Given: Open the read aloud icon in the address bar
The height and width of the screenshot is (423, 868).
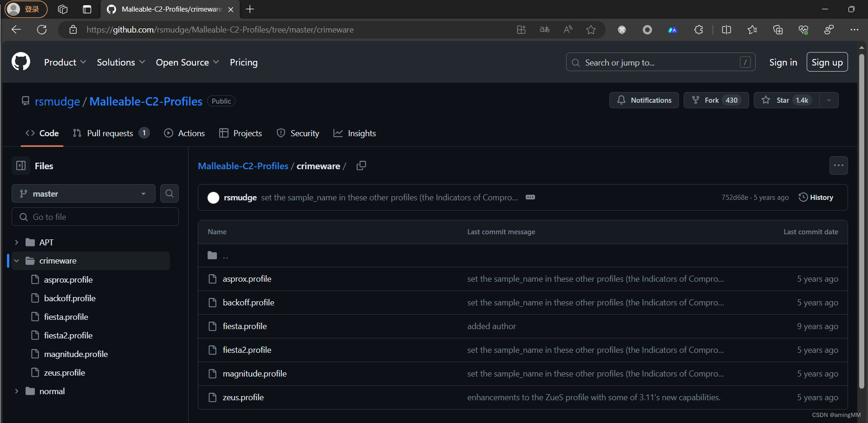Looking at the screenshot, I should point(568,30).
